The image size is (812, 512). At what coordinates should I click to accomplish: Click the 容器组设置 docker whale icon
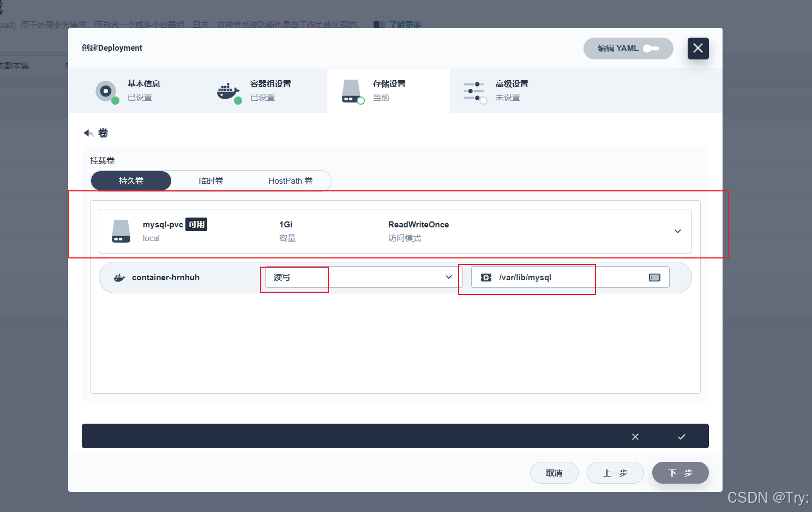228,91
